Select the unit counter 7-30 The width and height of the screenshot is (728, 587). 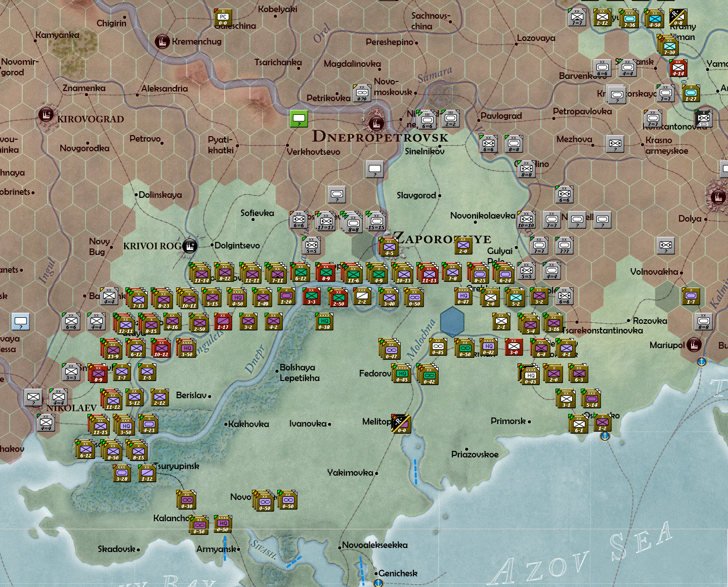(669, 46)
